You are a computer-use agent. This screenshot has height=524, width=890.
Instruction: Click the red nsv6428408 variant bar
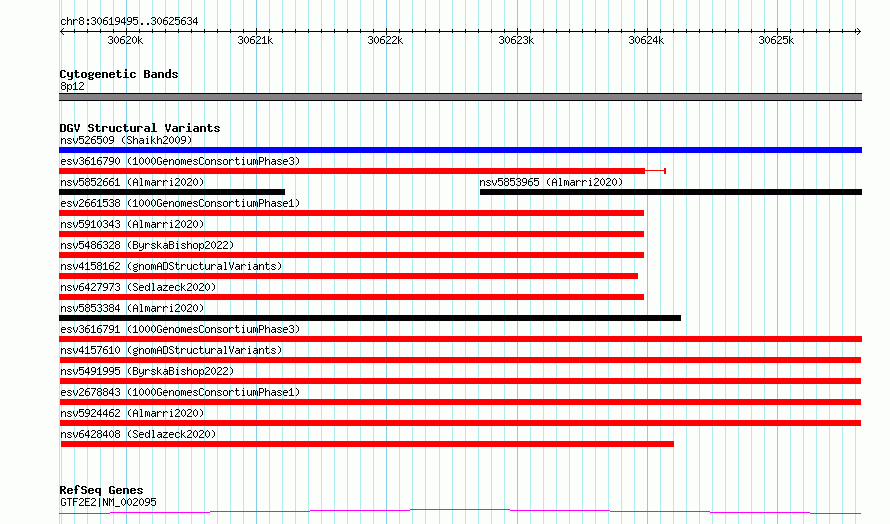click(x=367, y=444)
